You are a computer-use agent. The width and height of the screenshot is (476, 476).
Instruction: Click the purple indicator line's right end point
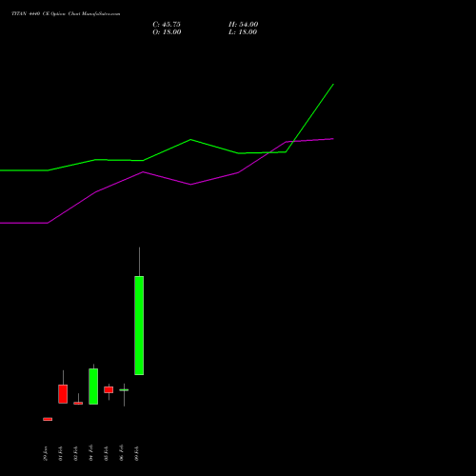click(333, 139)
